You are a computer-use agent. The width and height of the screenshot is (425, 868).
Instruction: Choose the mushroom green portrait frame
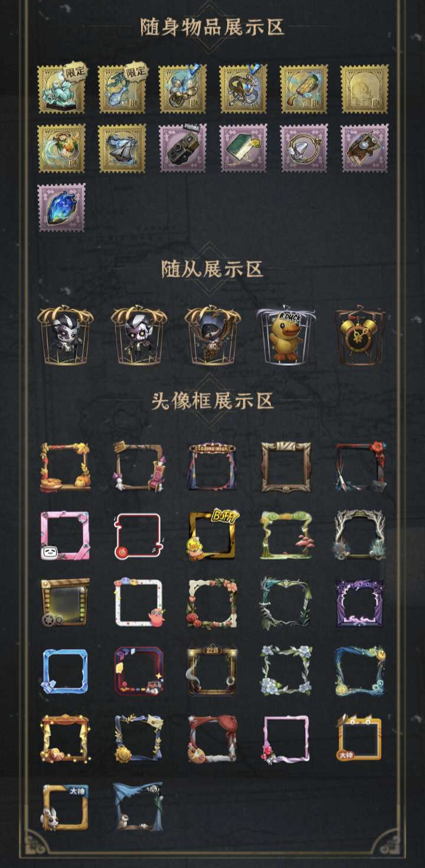(286, 535)
